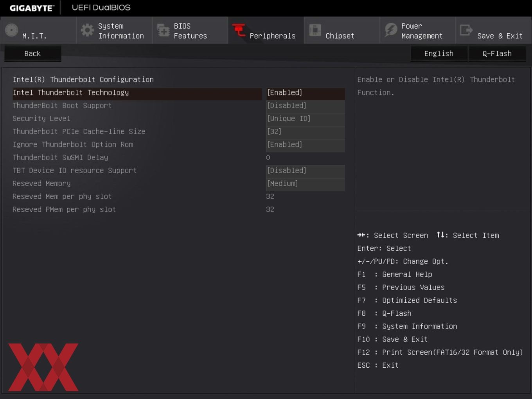532x399 pixels.
Task: Select the Thunderbolt SwSMI Delay value 0
Action: tap(268, 158)
